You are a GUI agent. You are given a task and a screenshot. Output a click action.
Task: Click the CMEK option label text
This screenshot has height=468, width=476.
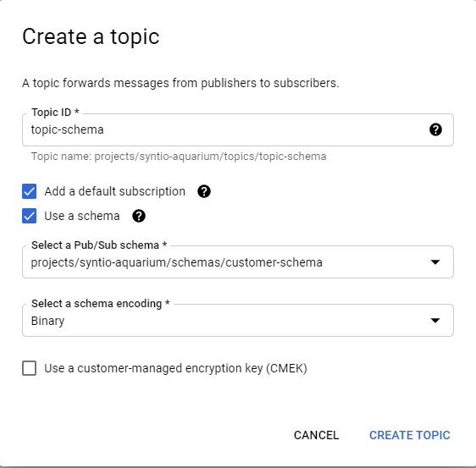coord(176,368)
